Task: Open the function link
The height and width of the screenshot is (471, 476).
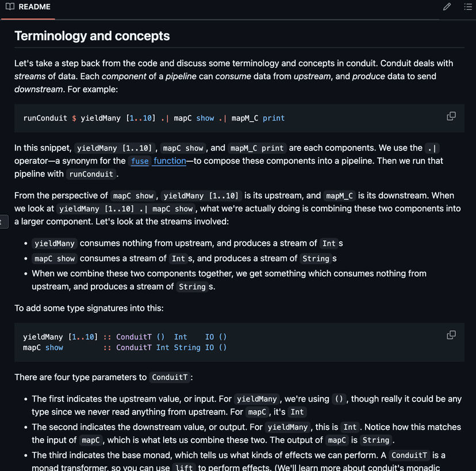Action: tap(170, 161)
